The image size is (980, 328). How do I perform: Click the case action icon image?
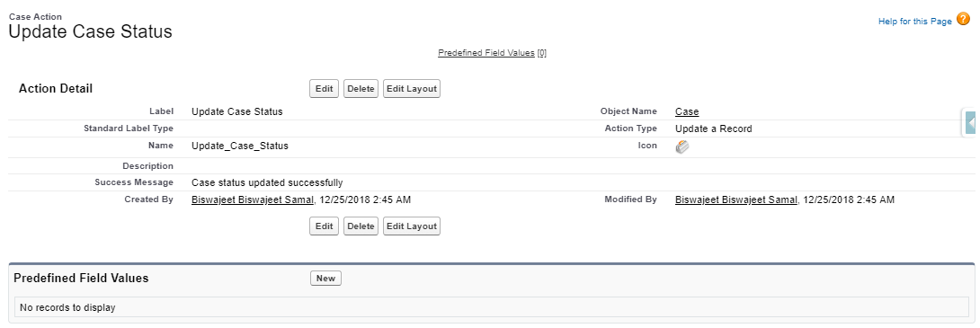682,146
